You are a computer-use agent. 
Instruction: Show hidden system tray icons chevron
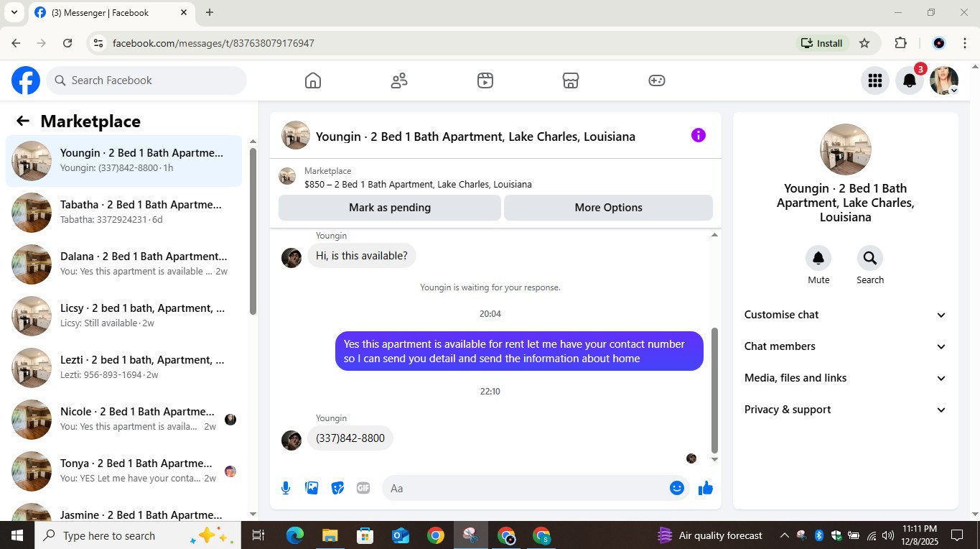click(x=784, y=535)
